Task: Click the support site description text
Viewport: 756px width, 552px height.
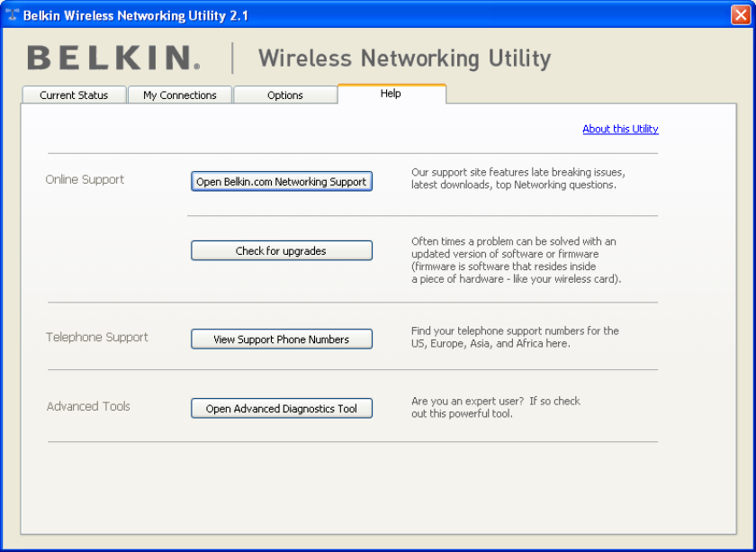Action: click(x=517, y=178)
